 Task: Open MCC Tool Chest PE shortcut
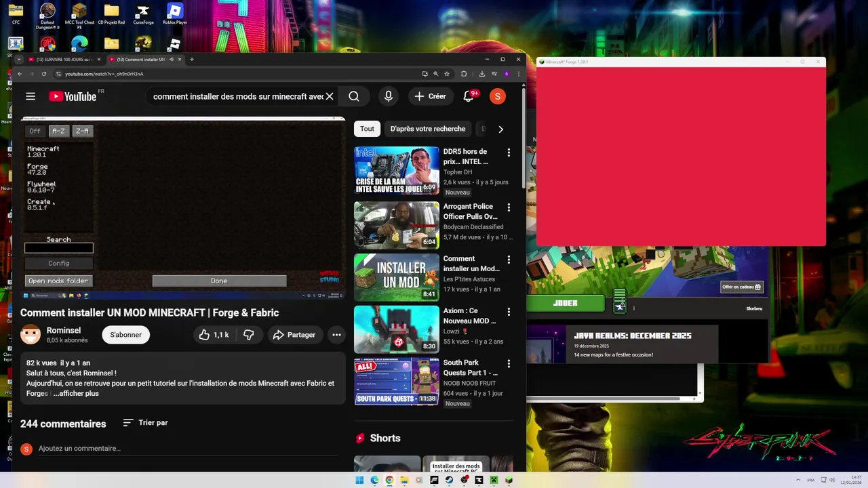(x=79, y=16)
